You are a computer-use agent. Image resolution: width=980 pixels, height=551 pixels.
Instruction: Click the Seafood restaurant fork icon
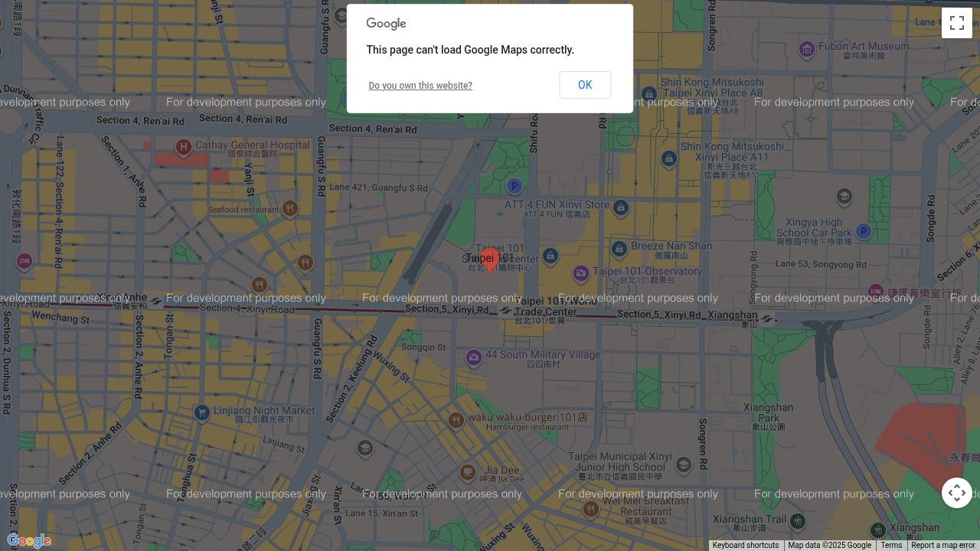(290, 207)
